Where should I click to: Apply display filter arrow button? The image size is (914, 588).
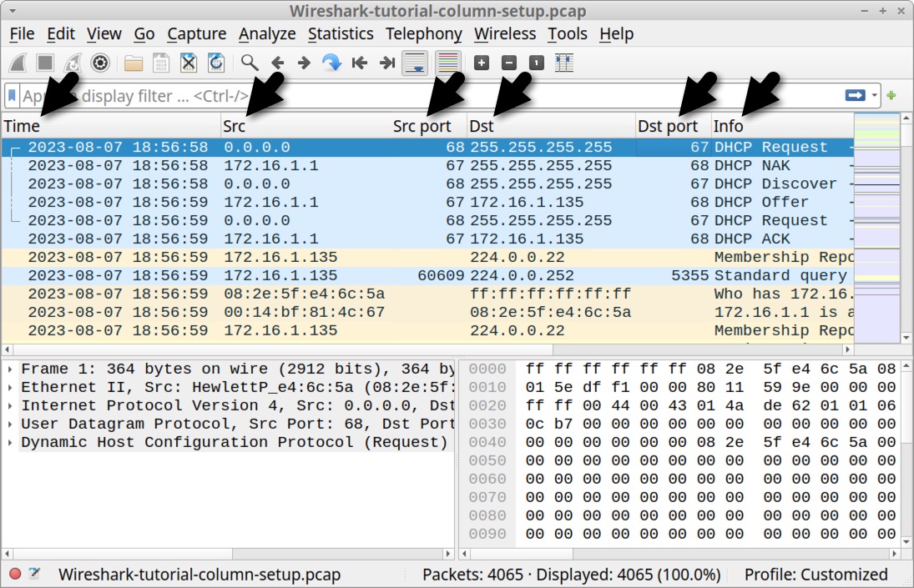pyautogui.click(x=855, y=95)
